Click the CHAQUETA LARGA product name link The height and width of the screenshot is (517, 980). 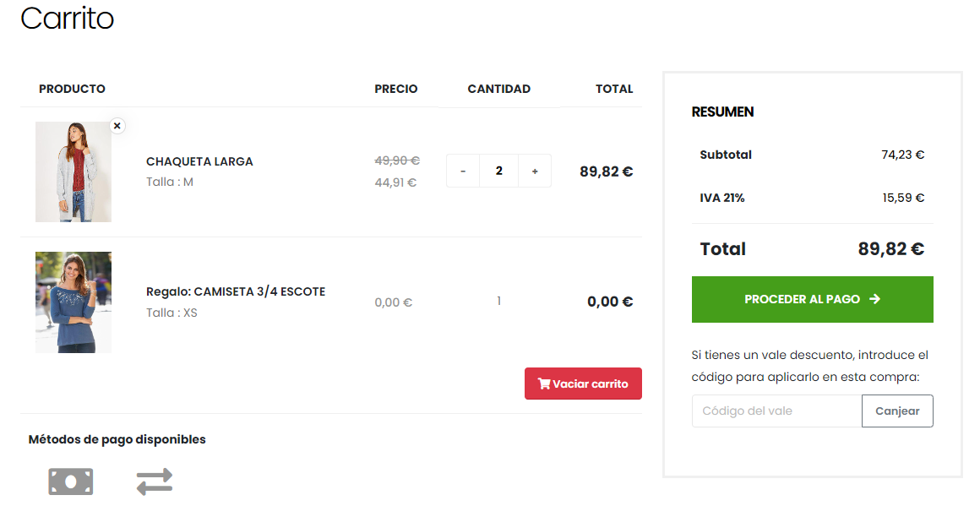point(199,161)
